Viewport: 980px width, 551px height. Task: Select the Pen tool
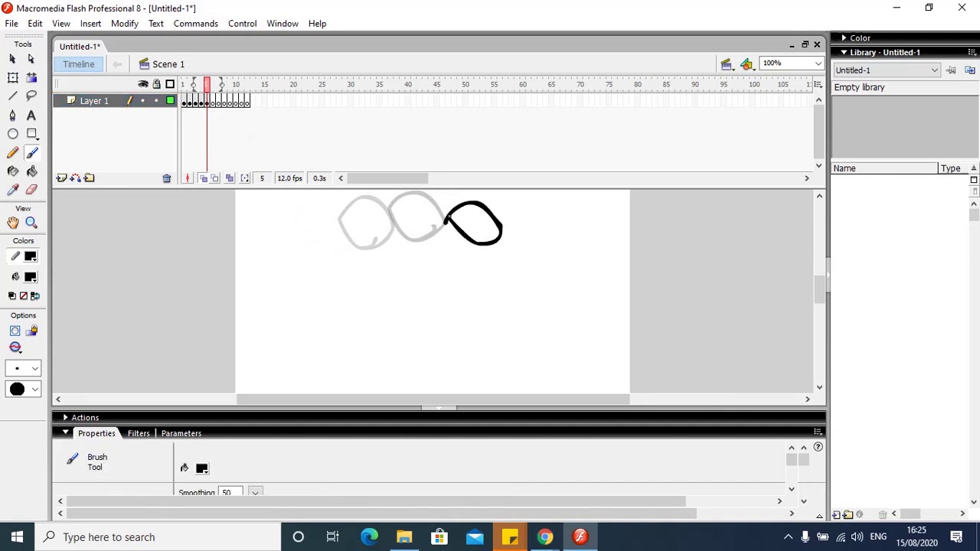click(12, 115)
